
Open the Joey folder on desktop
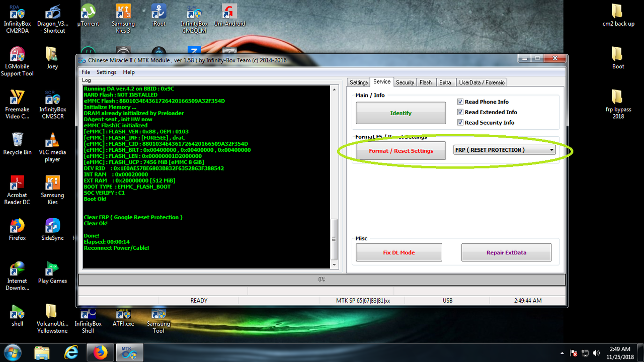[52, 58]
